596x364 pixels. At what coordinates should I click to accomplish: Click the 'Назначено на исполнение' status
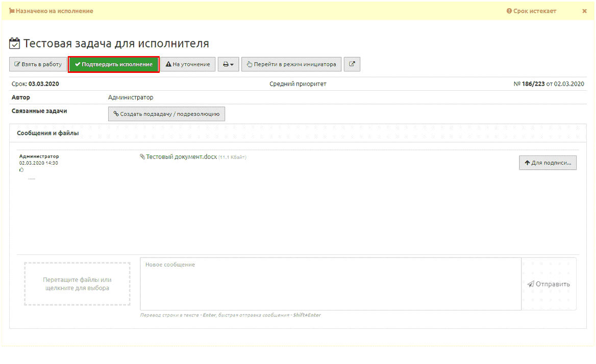[x=51, y=11]
